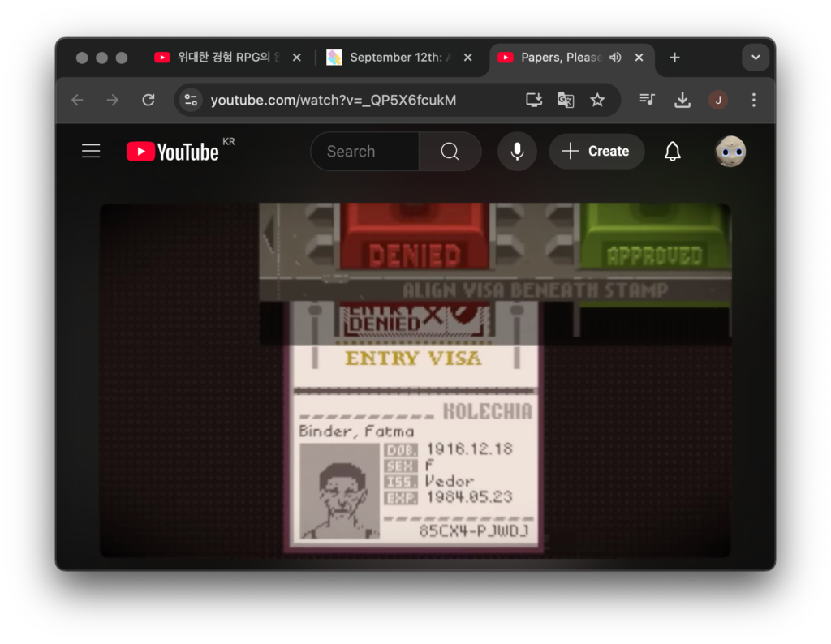Image resolution: width=831 pixels, height=644 pixels.
Task: View site information for youtube.com
Action: point(192,100)
